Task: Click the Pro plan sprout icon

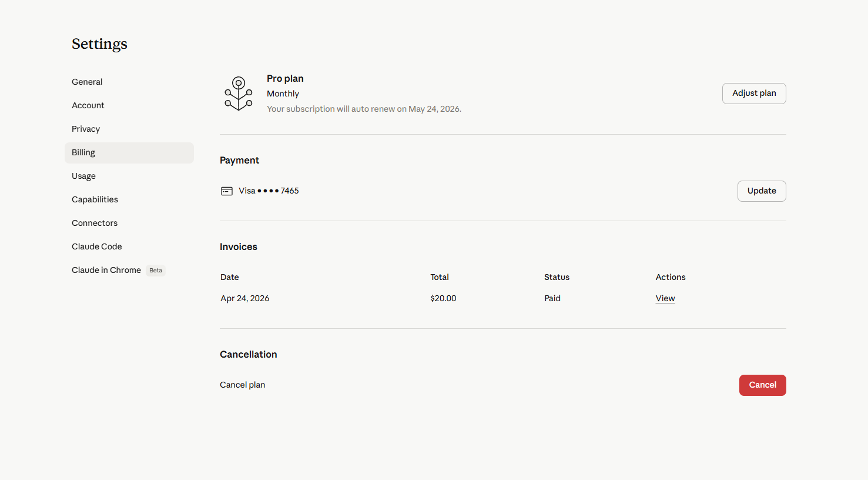Action: [x=238, y=94]
